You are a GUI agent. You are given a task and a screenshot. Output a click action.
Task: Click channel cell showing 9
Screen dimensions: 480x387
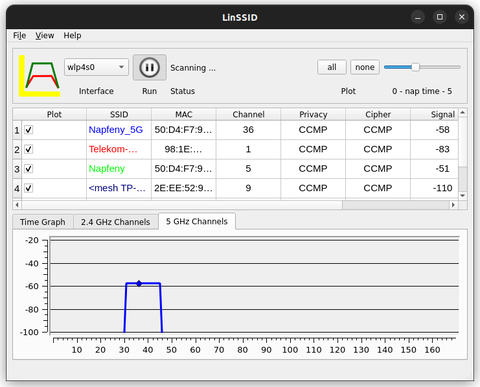(248, 188)
